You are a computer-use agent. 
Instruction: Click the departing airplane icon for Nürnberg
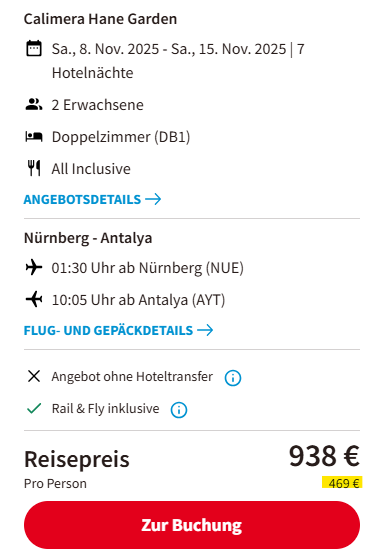click(34, 267)
